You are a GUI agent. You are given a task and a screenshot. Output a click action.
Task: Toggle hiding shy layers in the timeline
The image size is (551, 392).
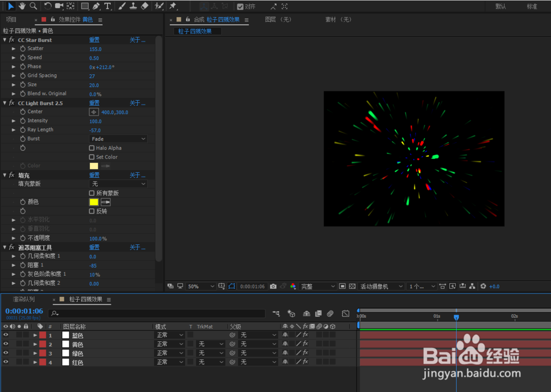point(306,313)
